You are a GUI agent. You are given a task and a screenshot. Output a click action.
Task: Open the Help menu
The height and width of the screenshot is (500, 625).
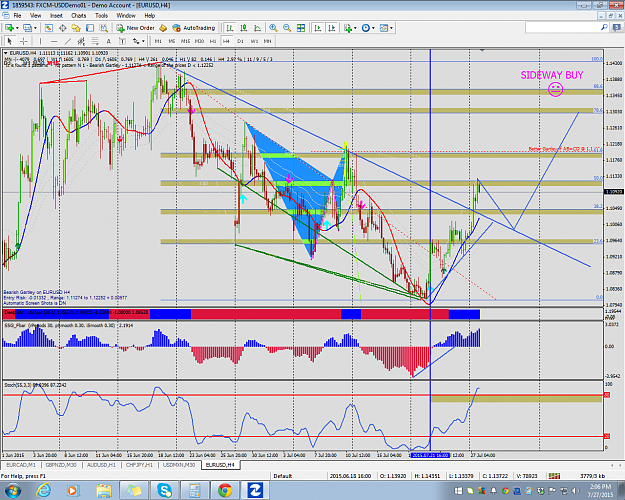(x=150, y=16)
